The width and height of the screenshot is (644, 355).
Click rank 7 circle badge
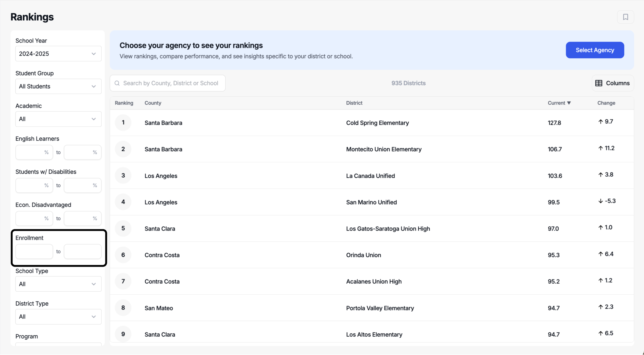[x=123, y=281]
